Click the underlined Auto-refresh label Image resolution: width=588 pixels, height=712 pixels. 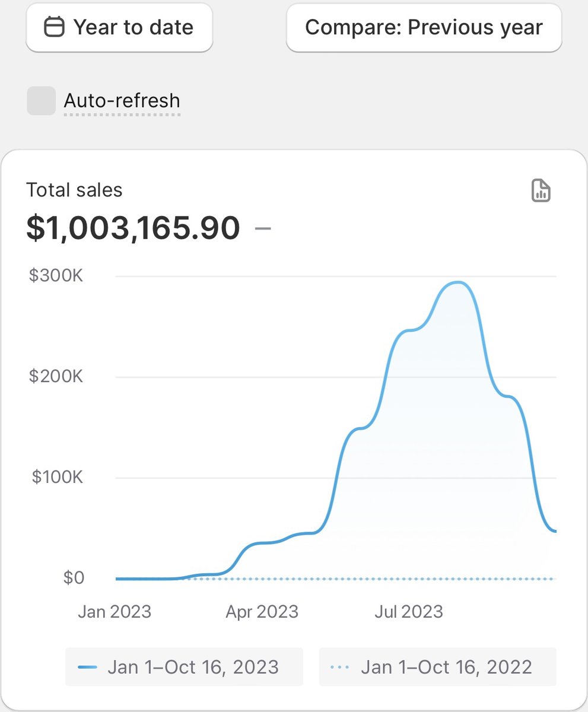[121, 101]
